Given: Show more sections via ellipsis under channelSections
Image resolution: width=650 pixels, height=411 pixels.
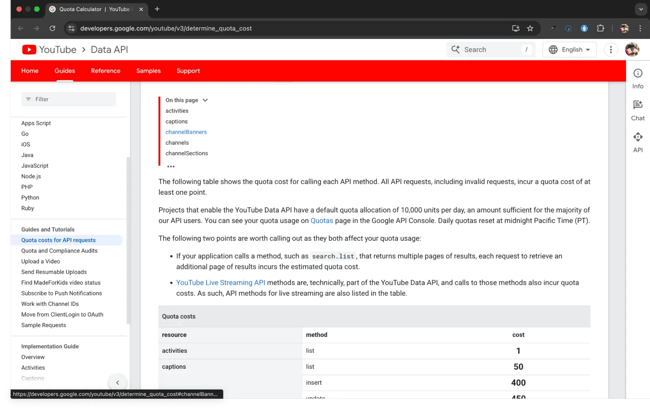Looking at the screenshot, I should (171, 166).
